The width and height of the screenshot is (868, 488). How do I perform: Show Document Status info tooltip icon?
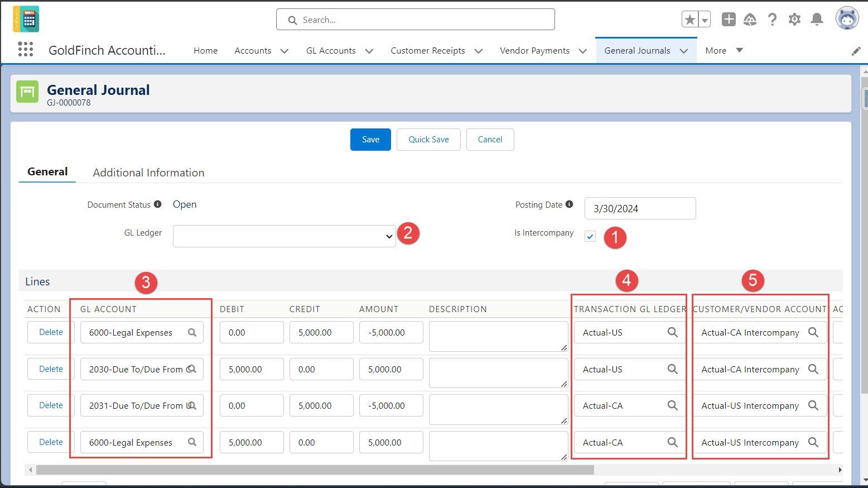pyautogui.click(x=158, y=204)
